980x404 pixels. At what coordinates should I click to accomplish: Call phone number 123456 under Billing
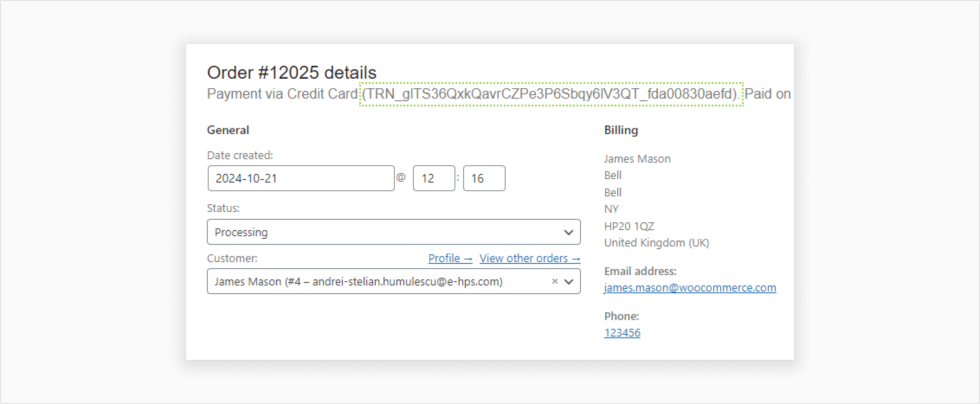tap(622, 333)
